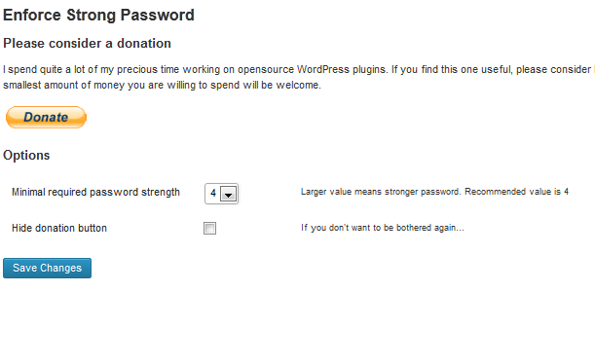Click the smallest amount of money sentence
This screenshot has height=364, width=595.
pos(162,85)
